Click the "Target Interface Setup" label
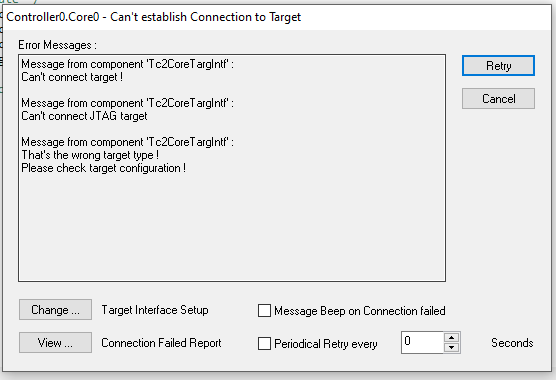Screen dimensions: 556x380 click(x=155, y=310)
